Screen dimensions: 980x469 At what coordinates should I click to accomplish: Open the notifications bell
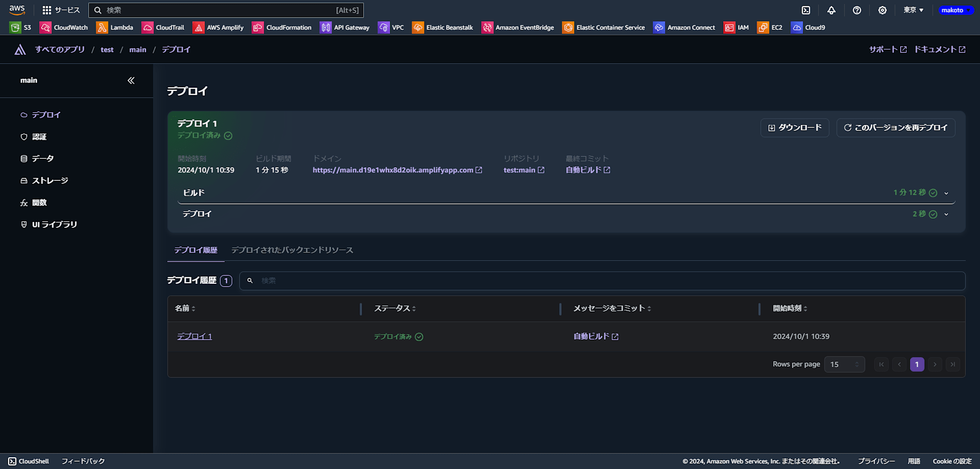[x=832, y=10]
